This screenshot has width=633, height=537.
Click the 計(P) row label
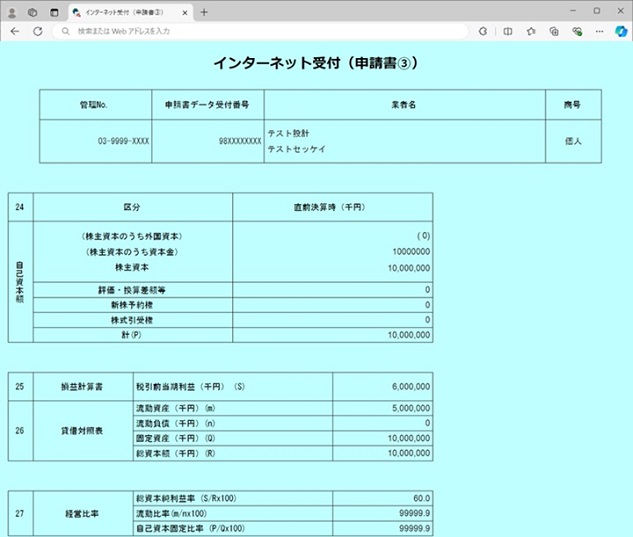click(x=132, y=335)
